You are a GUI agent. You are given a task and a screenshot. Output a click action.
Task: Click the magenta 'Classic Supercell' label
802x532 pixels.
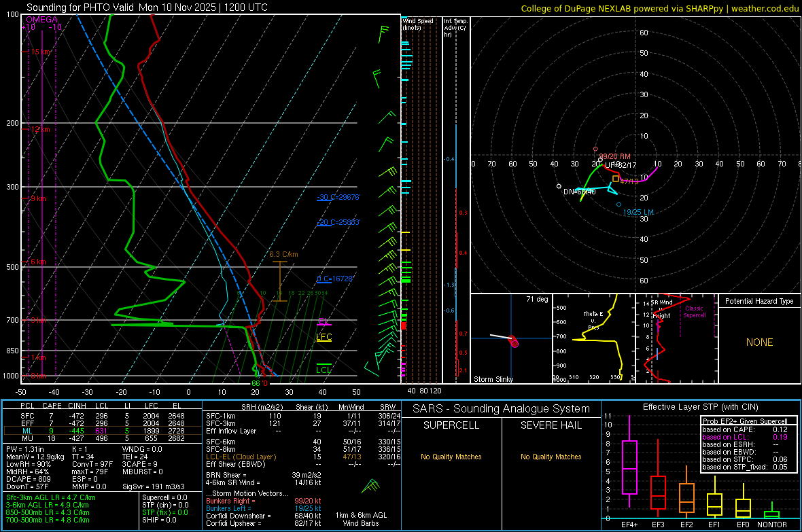click(695, 312)
